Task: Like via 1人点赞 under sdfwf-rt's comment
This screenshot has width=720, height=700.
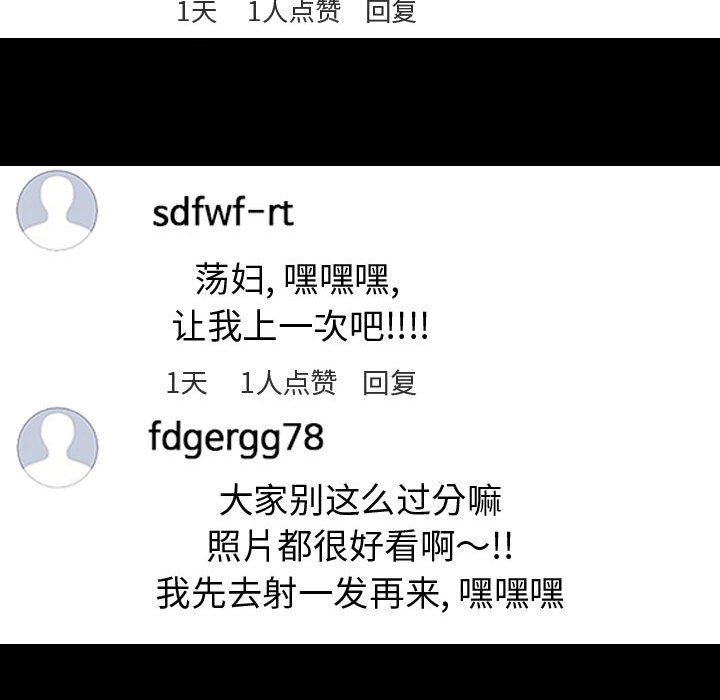Action: tap(288, 383)
